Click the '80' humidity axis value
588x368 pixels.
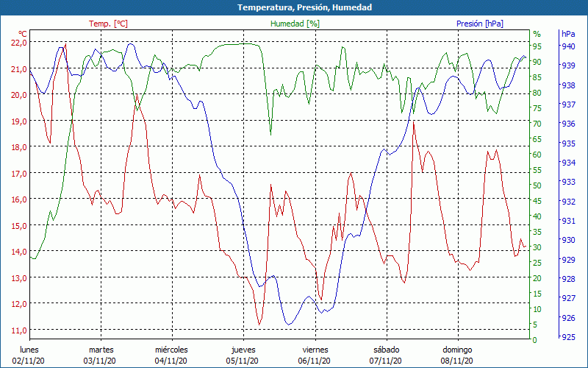pyautogui.click(x=537, y=93)
